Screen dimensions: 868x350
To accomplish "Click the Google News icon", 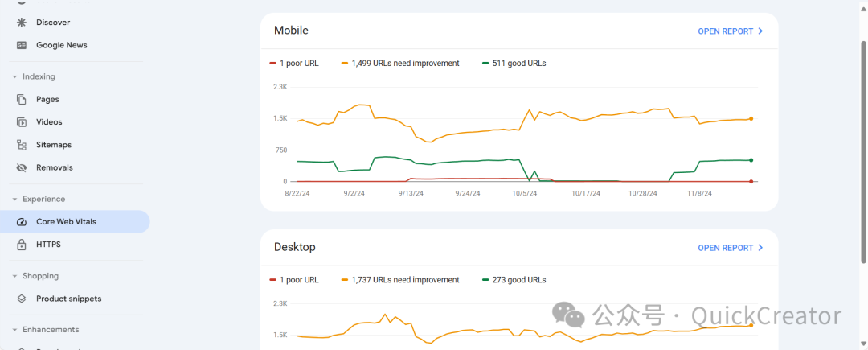I will pos(22,45).
